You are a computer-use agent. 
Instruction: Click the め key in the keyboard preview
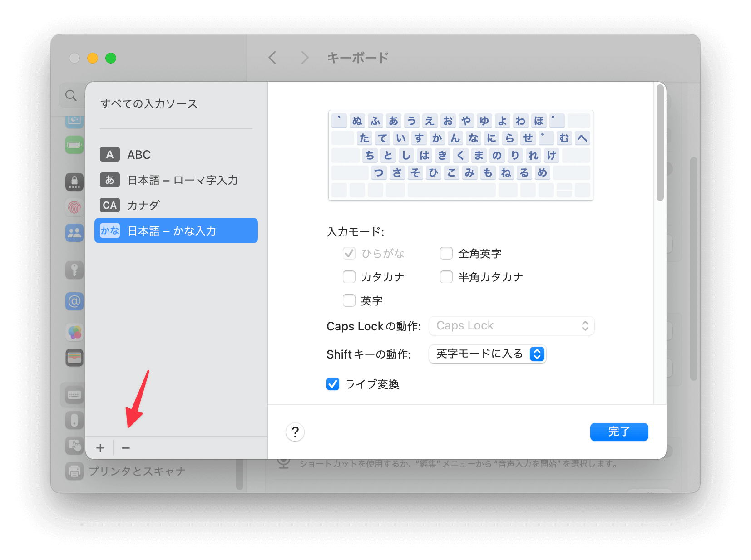pos(542,172)
